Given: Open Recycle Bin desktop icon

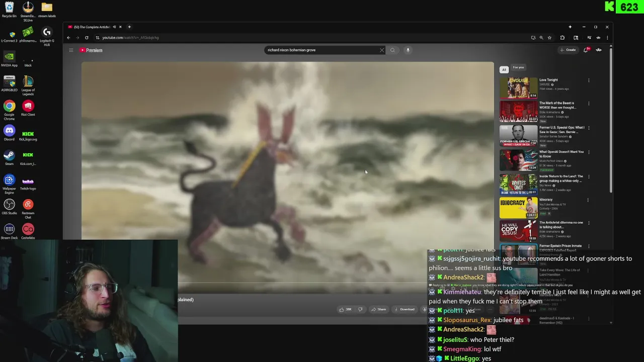Looking at the screenshot, I should (x=9, y=10).
